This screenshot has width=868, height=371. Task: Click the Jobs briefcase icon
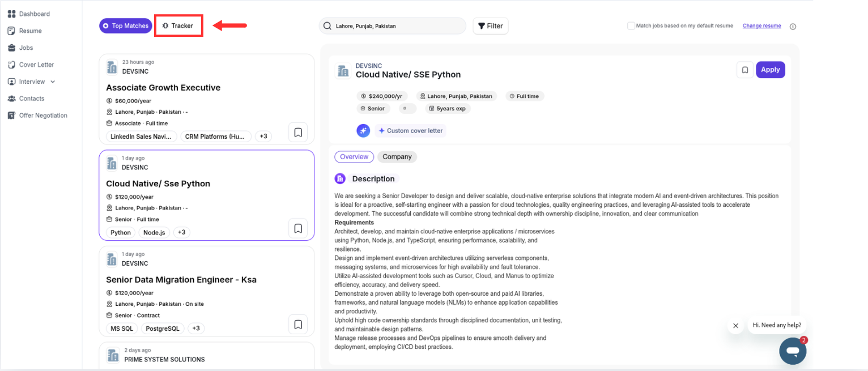click(11, 48)
